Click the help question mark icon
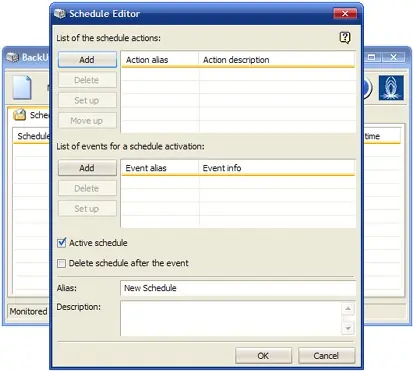Screen dimensions: 413x371 (x=345, y=38)
